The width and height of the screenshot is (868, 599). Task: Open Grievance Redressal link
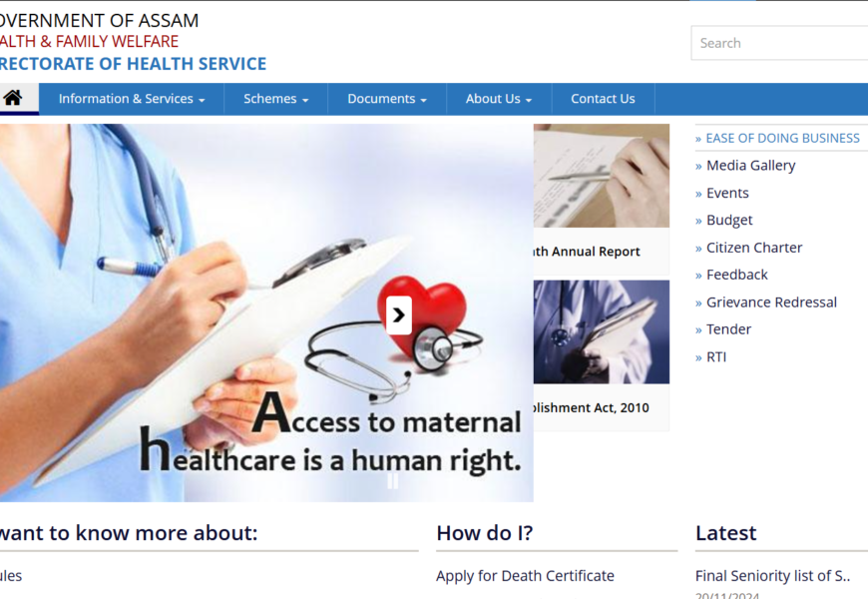771,302
